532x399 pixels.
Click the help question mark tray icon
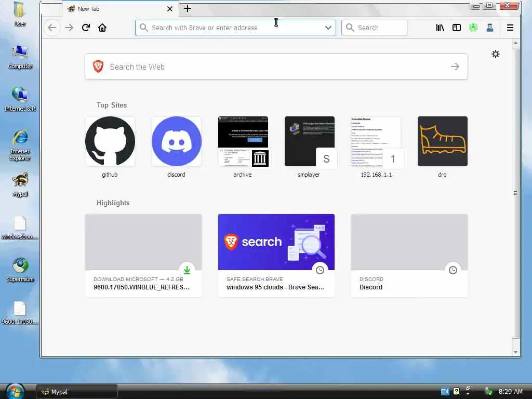(457, 392)
